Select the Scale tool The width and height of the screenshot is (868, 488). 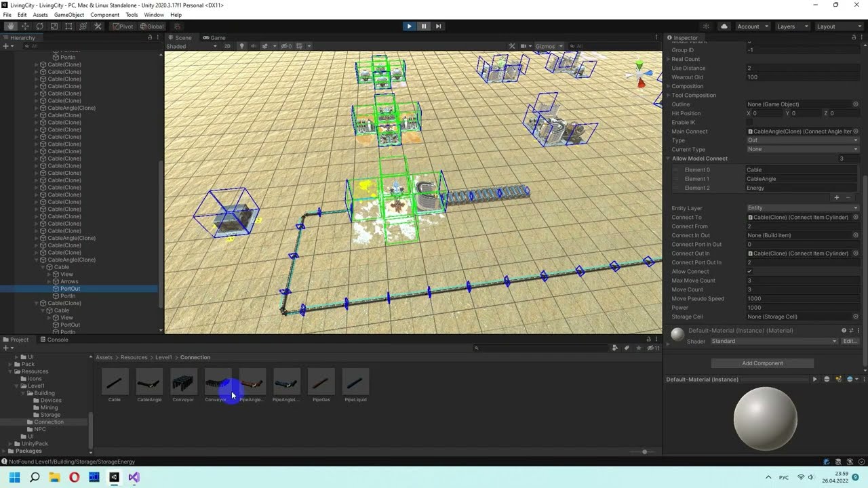tap(54, 26)
